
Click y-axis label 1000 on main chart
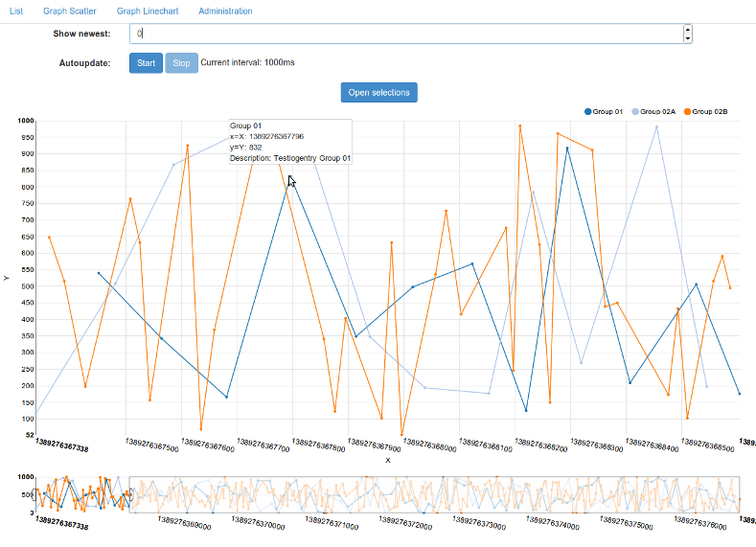pos(26,121)
